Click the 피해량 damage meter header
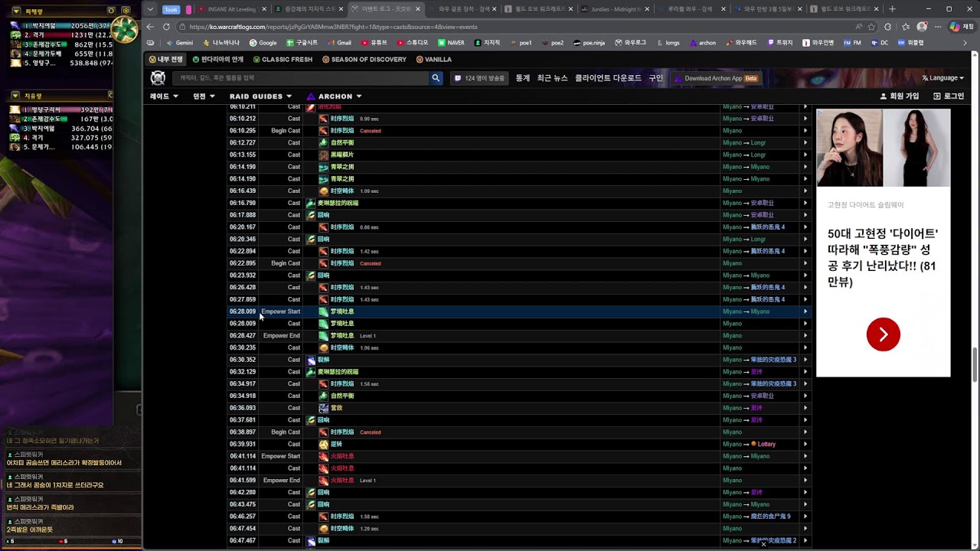The height and width of the screenshot is (551, 980). coord(34,11)
